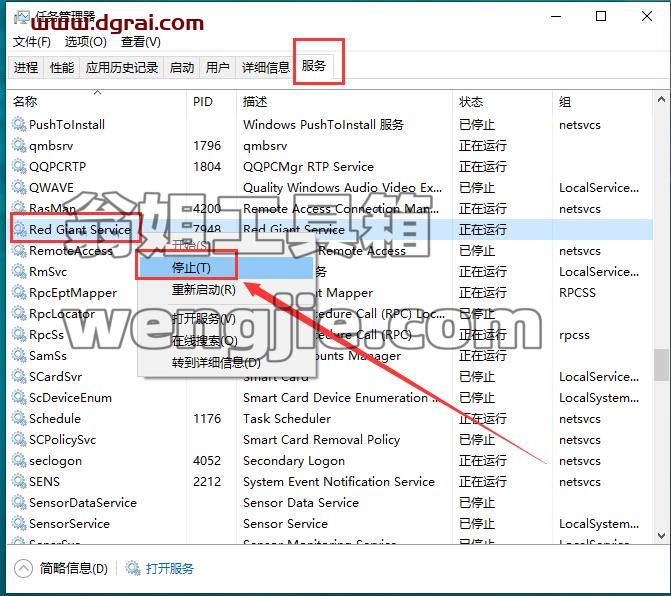671x596 pixels.
Task: Click the gear icon beside SensorDataService
Action: point(19,502)
